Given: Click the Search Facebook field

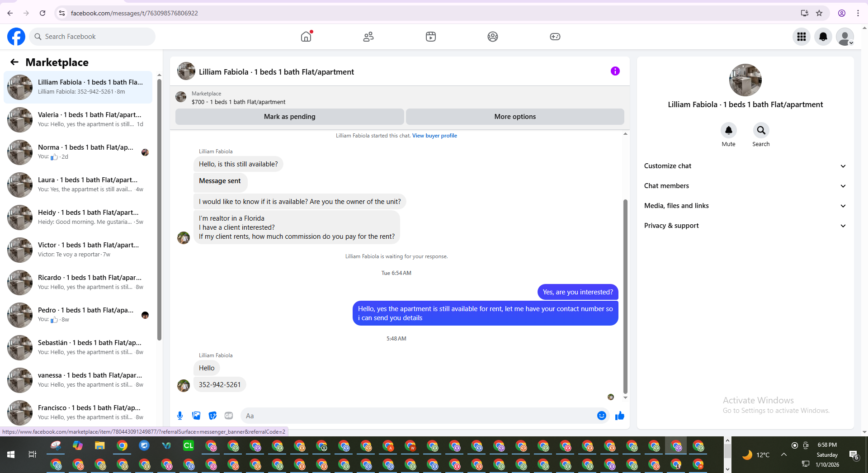Looking at the screenshot, I should pos(92,37).
